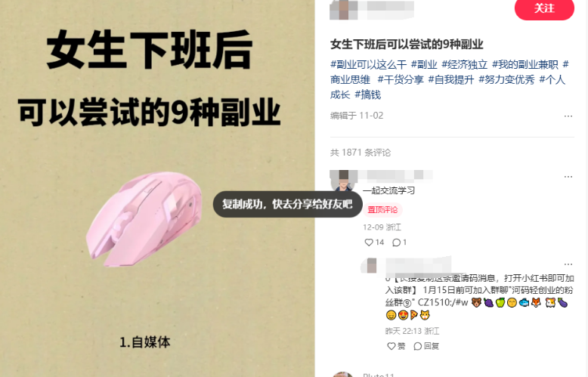Open the #搞钱 hashtag
This screenshot has height=377, width=588.
368,94
